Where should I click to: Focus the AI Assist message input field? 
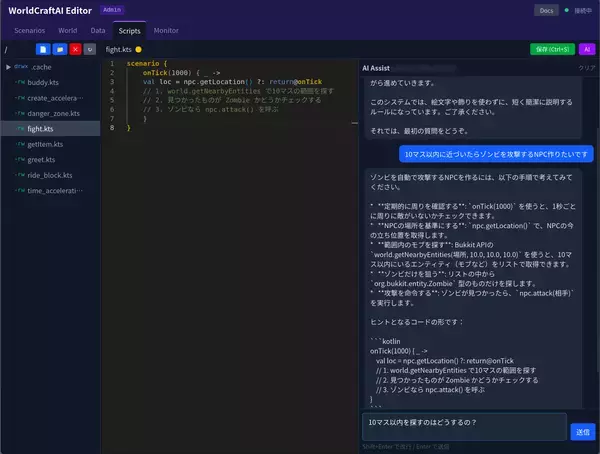coord(464,426)
